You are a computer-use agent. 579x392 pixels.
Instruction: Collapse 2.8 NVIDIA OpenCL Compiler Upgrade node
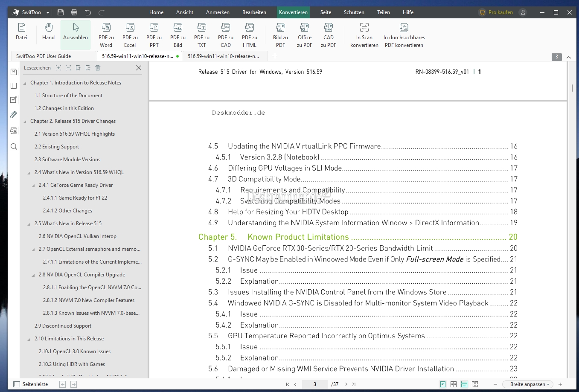[x=33, y=275]
